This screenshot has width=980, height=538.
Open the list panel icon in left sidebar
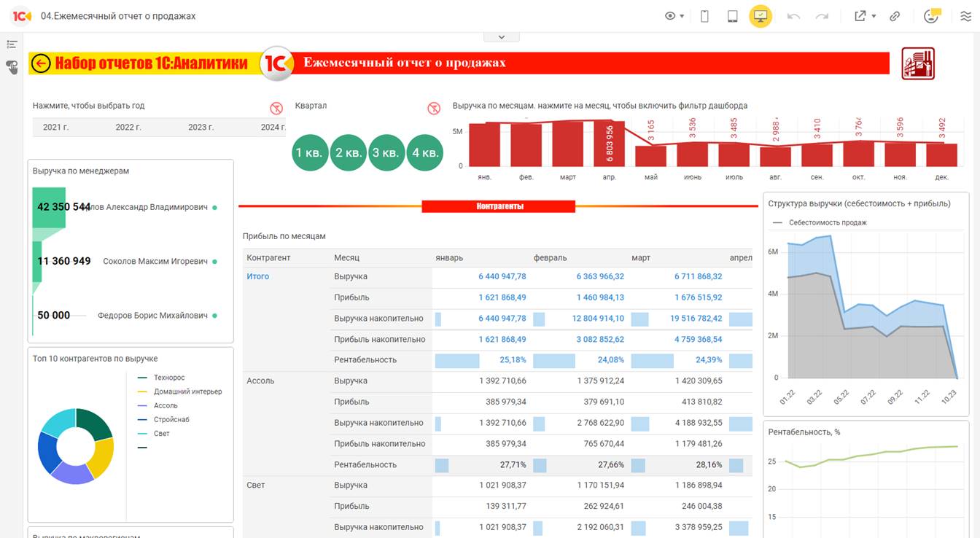pos(12,45)
